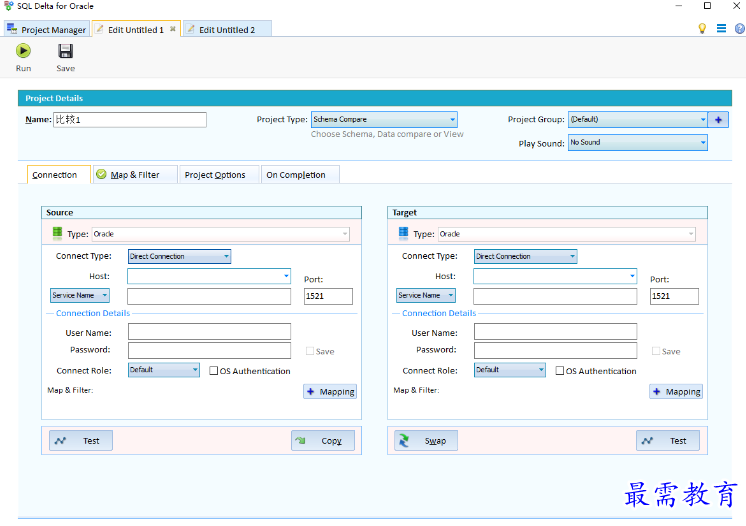
Task: Enable OS Authentication for Target
Action: click(560, 370)
